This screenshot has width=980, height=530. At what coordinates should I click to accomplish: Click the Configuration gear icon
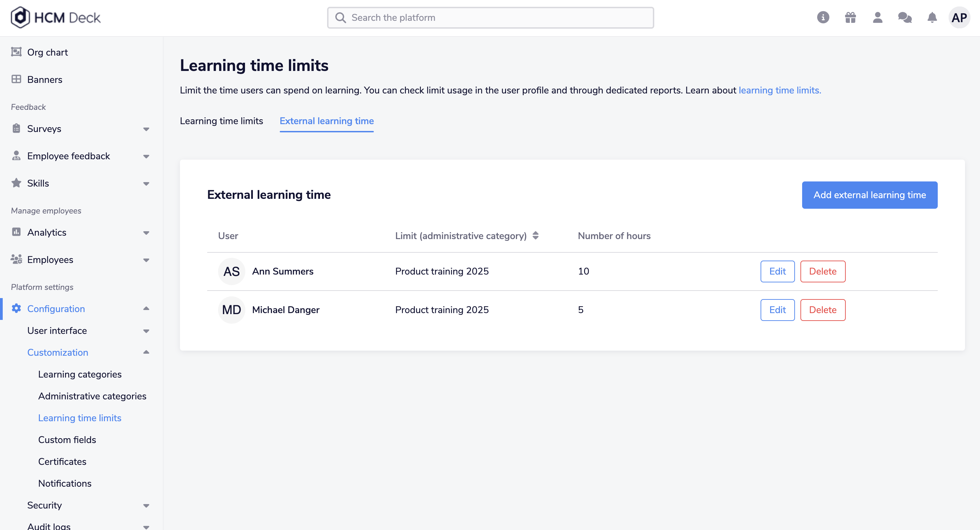tap(16, 308)
